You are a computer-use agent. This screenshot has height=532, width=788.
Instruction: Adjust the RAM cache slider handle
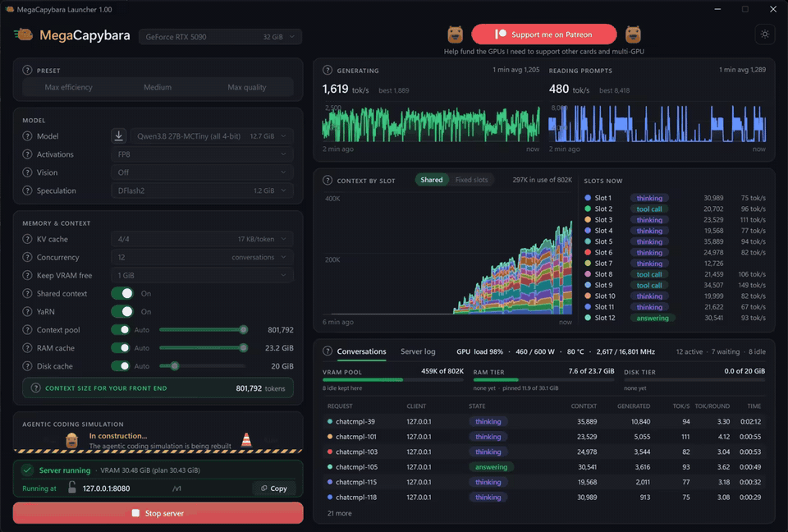click(243, 348)
